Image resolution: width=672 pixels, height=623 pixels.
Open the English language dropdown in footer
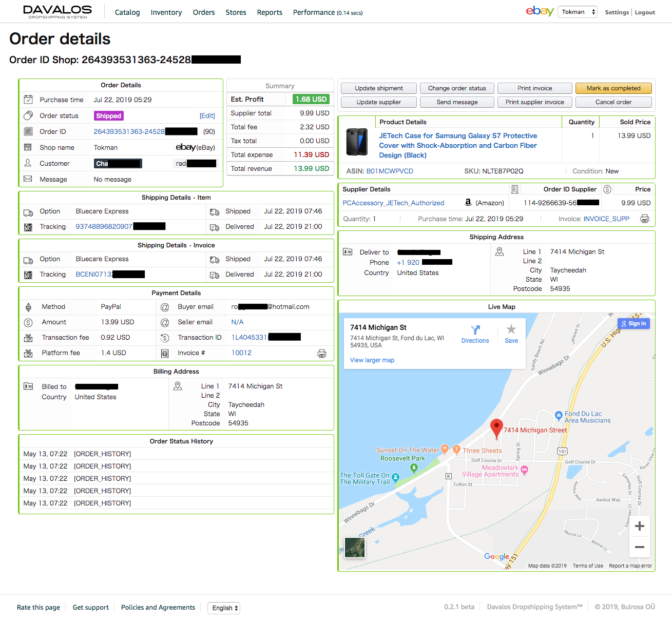(224, 608)
